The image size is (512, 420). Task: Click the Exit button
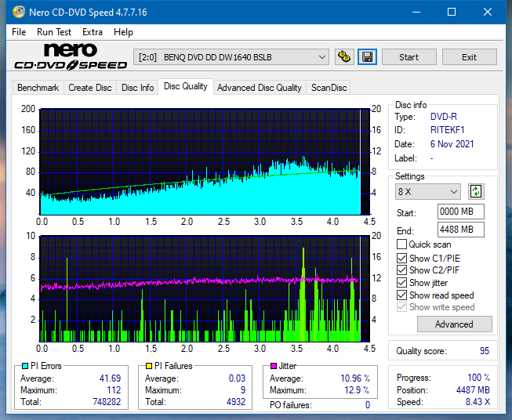coord(469,57)
